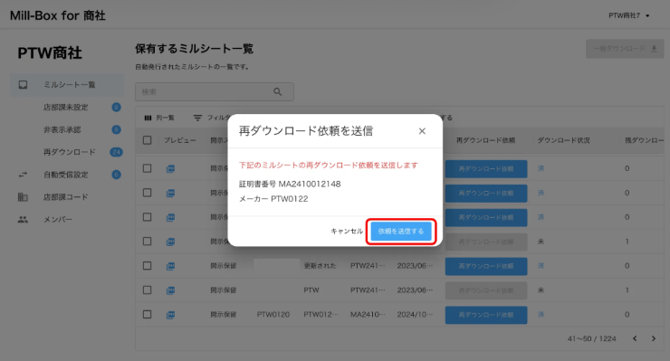The image size is (670, 361).
Task: Click the 再ダウンロード依頼 column header
Action: [485, 140]
